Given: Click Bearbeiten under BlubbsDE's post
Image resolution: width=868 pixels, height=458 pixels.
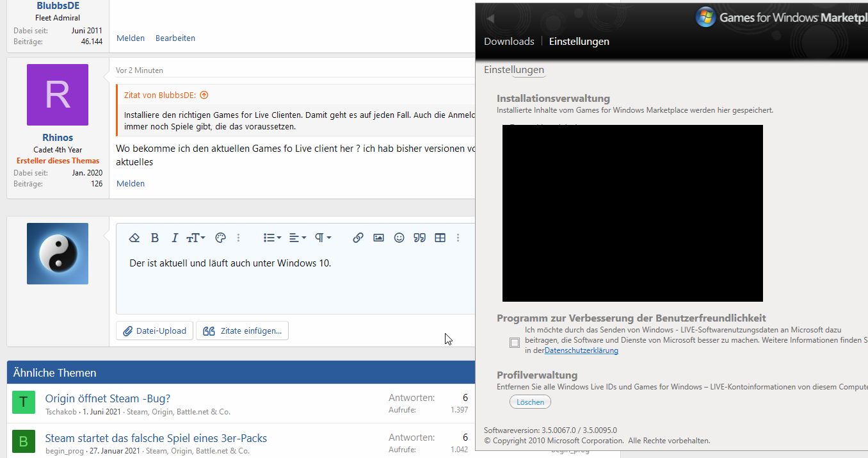Looking at the screenshot, I should click(175, 38).
